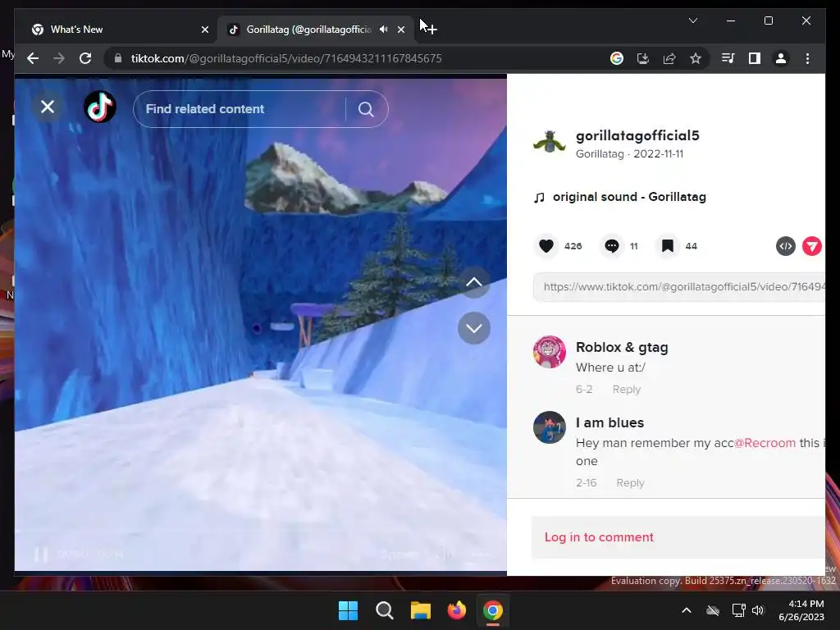
Task: Mute the Gorillatag tab audio speaker icon
Action: [384, 30]
